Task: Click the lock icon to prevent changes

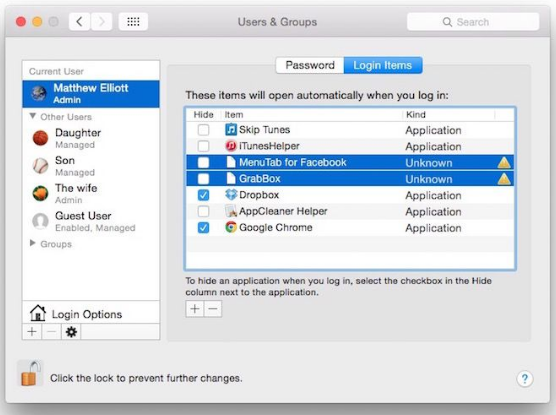Action: tap(29, 374)
